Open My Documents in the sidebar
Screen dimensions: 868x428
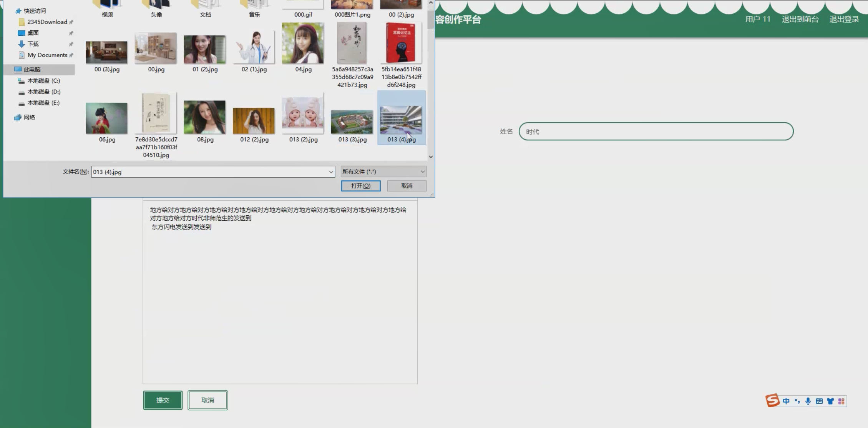point(47,55)
